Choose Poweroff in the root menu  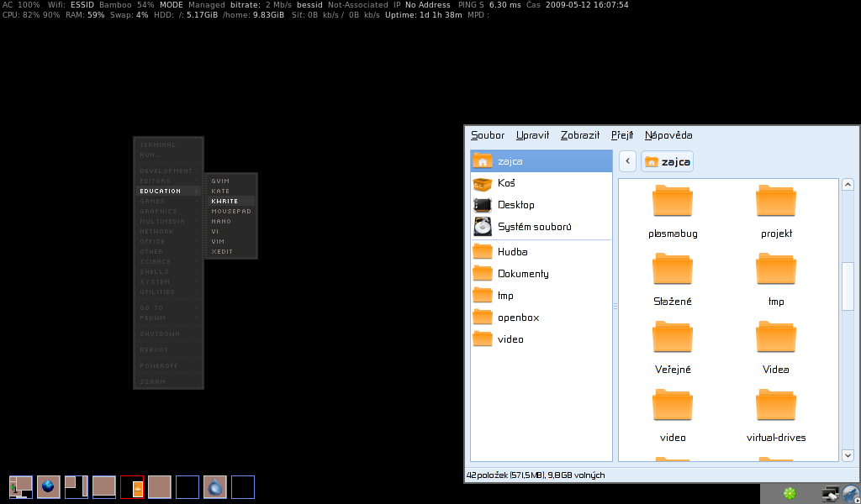[x=168, y=365]
